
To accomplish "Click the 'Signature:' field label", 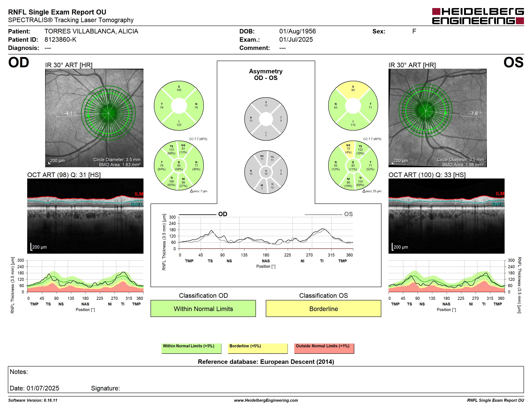I will coord(105,388).
